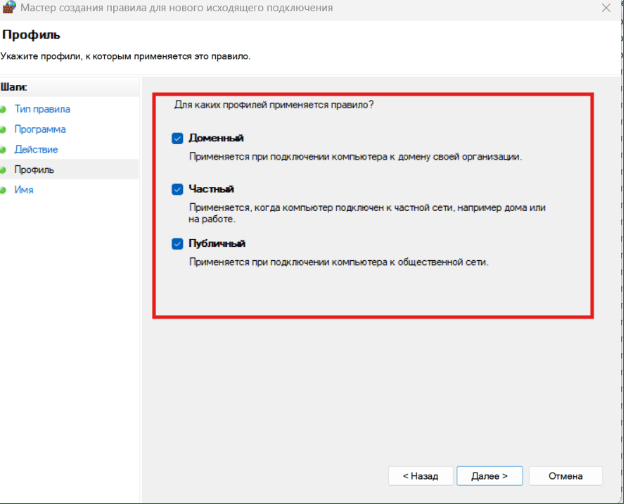The height and width of the screenshot is (504, 624).
Task: Select the Профиль step in sidebar
Action: pos(34,169)
